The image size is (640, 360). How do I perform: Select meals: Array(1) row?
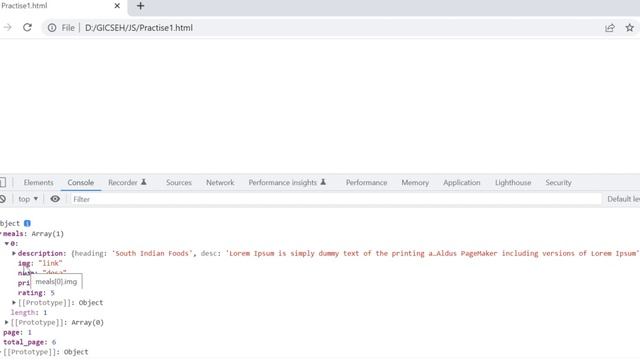pyautogui.click(x=33, y=234)
